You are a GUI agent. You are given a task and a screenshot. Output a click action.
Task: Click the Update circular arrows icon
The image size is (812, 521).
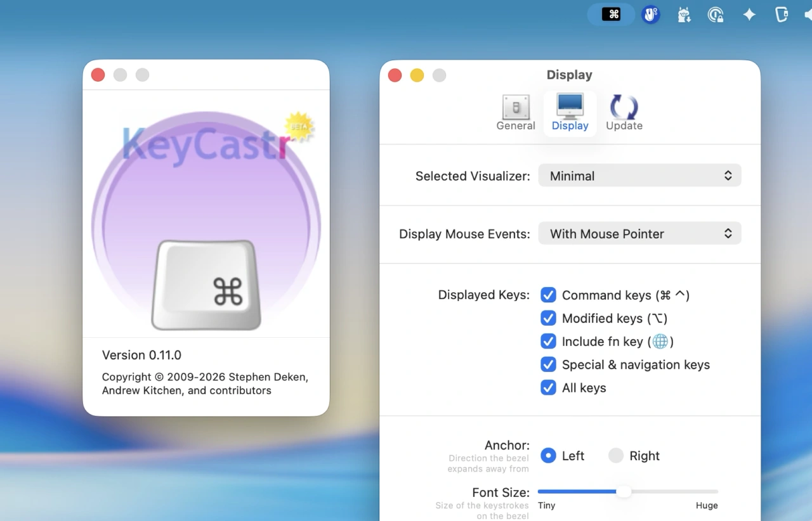click(624, 107)
